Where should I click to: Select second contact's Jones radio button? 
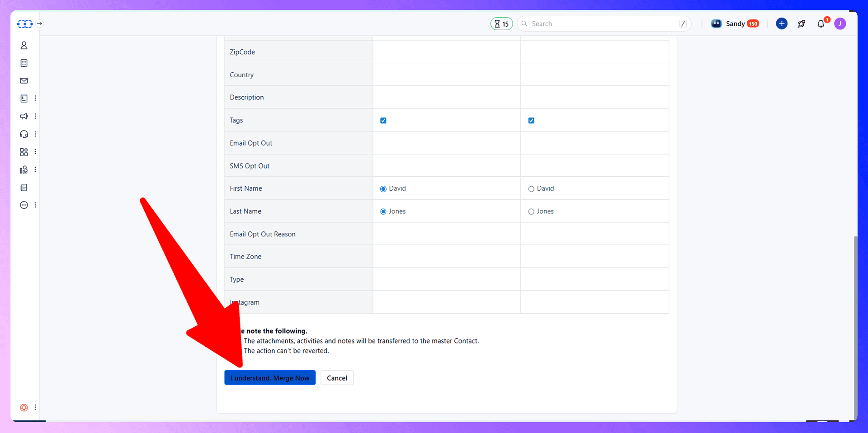(531, 212)
